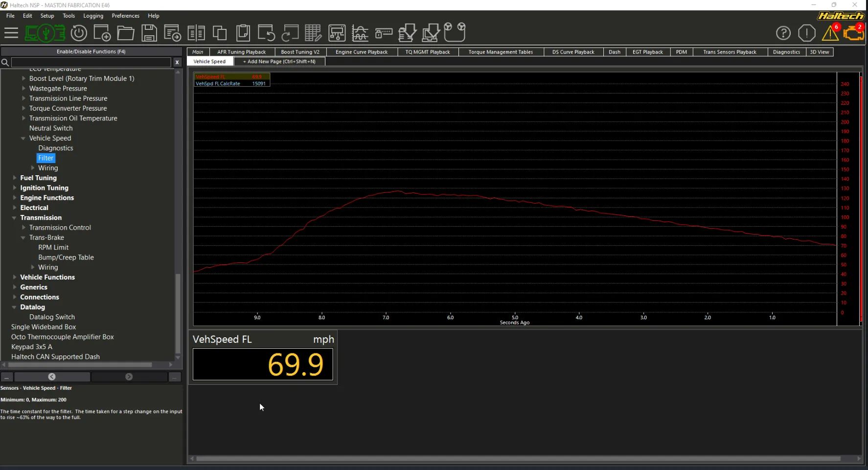Screen dimensions: 868x470
Task: Click the search magnifier icon
Action: pyautogui.click(x=5, y=62)
